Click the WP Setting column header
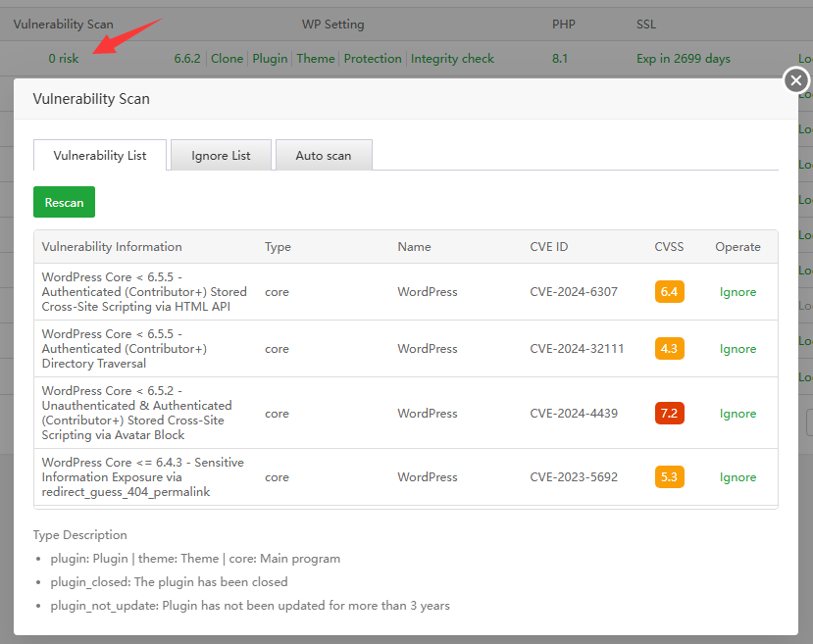This screenshot has width=813, height=644. 332,25
